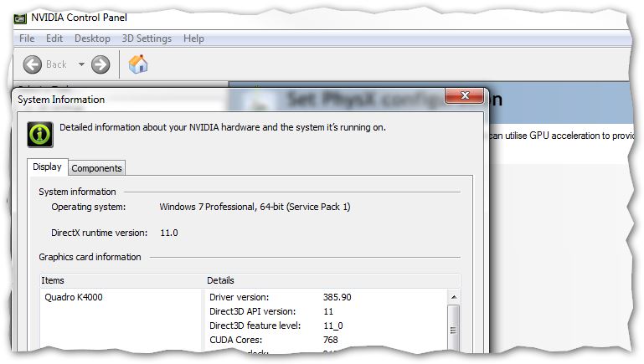
Task: Open the 3D Settings menu
Action: [147, 38]
